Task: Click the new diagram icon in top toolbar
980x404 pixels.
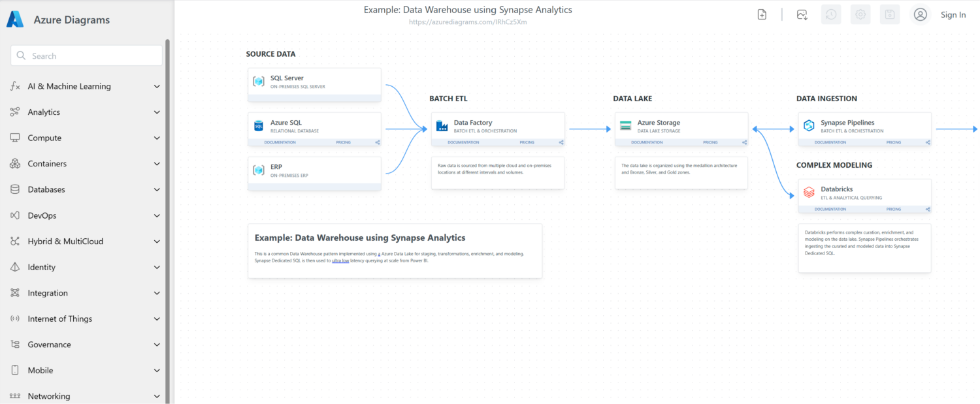Action: [762, 14]
